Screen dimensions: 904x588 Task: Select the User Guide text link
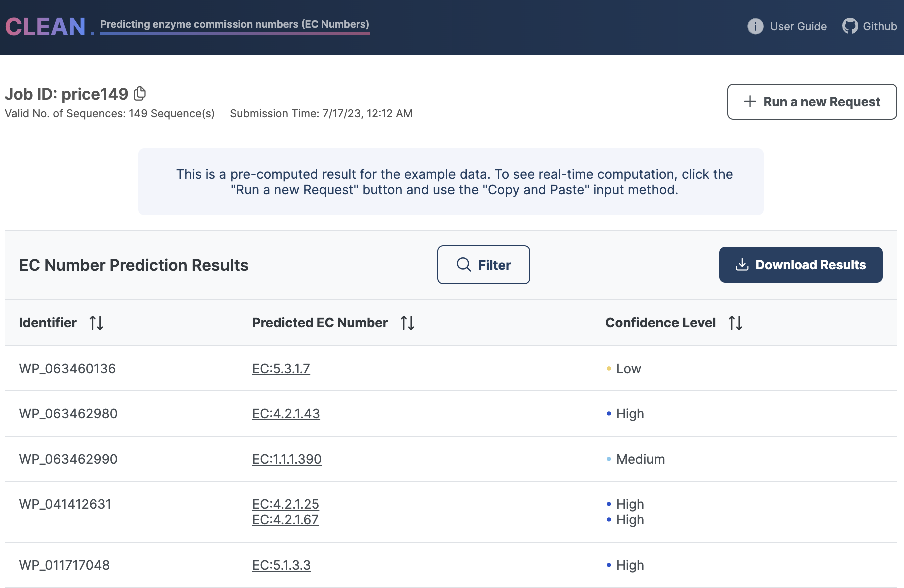[798, 26]
